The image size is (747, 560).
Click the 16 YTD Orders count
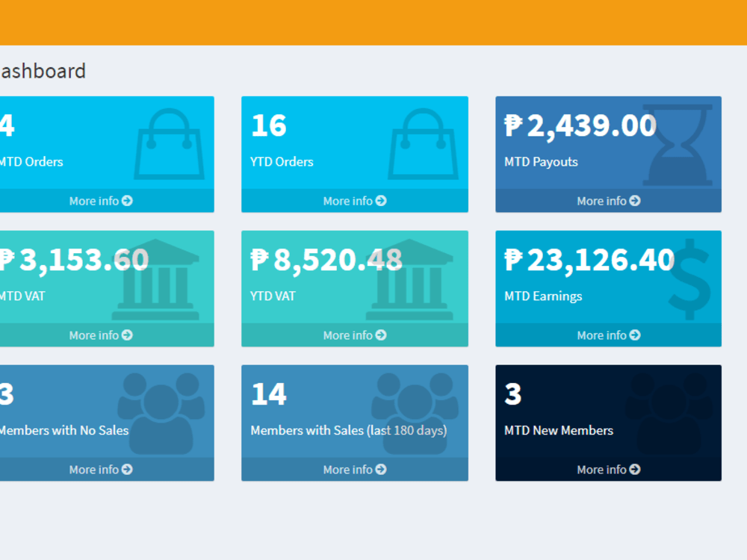(x=269, y=125)
